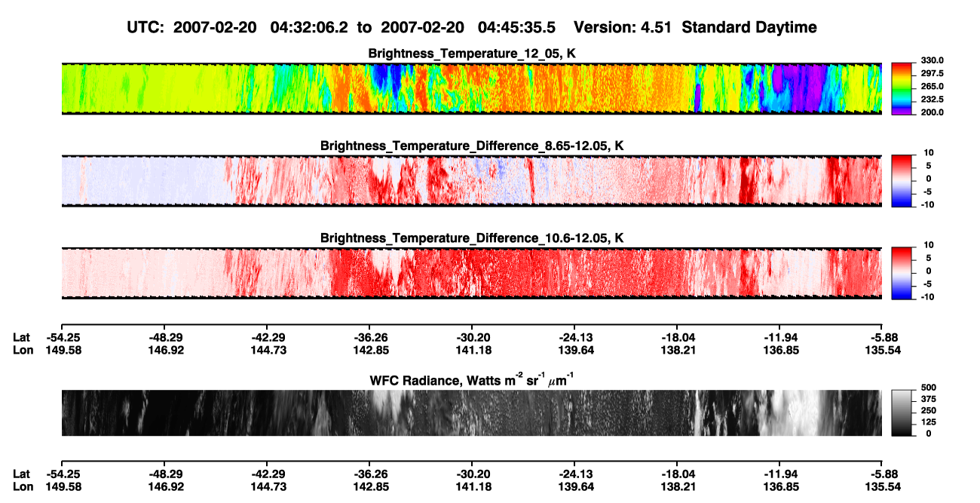Click the 12.05 brightness temperature image strip

(x=471, y=89)
